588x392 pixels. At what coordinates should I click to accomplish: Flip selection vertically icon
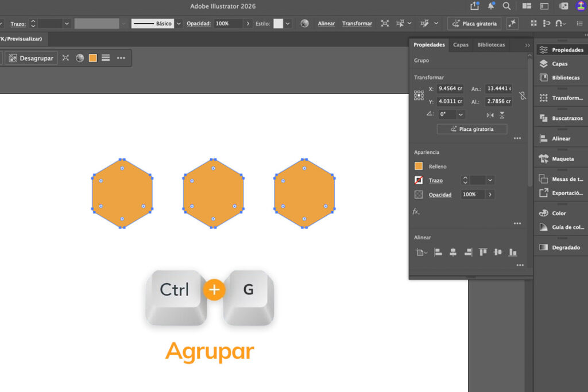click(502, 115)
